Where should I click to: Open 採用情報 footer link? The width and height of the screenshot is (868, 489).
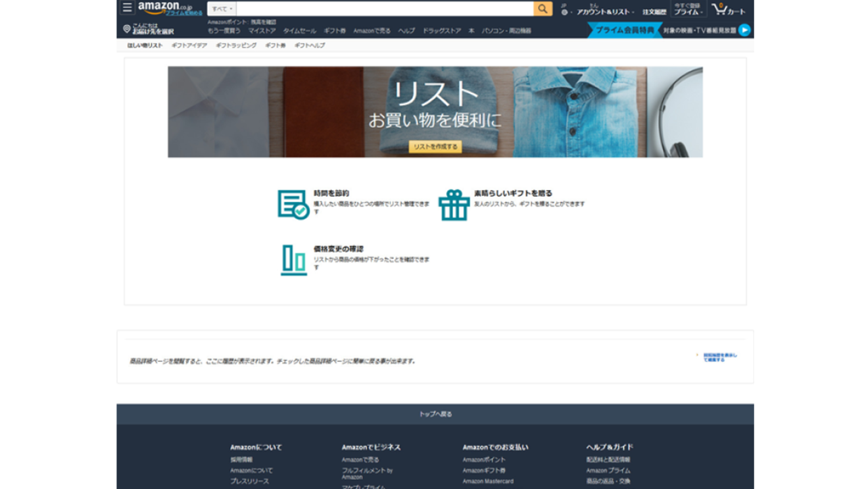click(241, 459)
